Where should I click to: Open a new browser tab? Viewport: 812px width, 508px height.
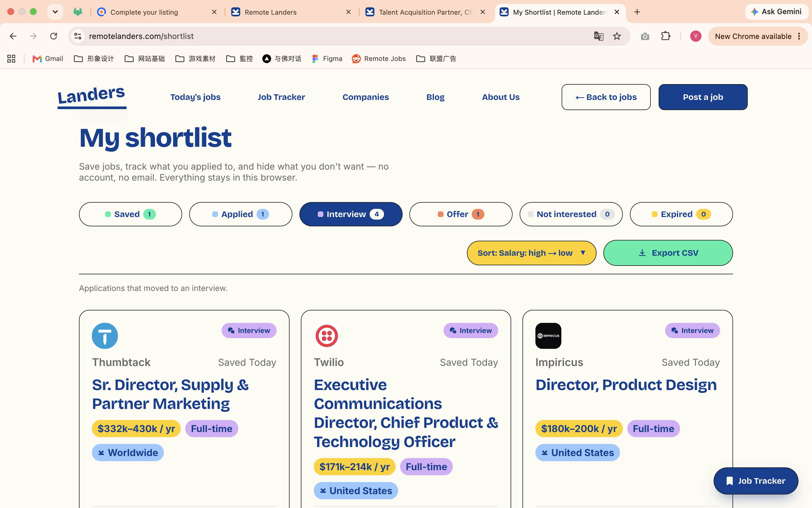[x=637, y=12]
